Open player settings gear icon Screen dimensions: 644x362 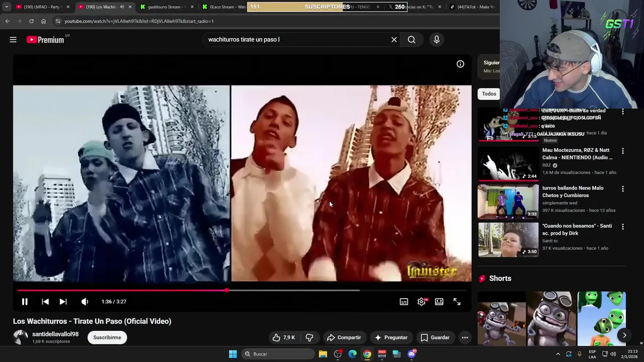tap(422, 302)
